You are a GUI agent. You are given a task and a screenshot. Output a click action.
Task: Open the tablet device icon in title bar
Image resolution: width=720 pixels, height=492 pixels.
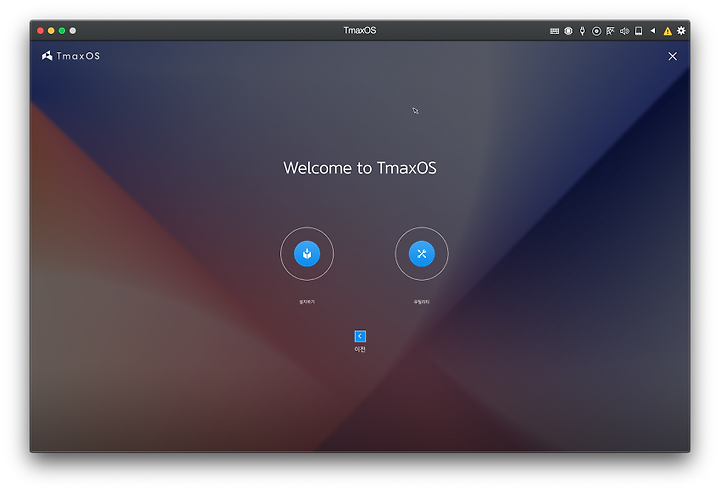tap(638, 31)
